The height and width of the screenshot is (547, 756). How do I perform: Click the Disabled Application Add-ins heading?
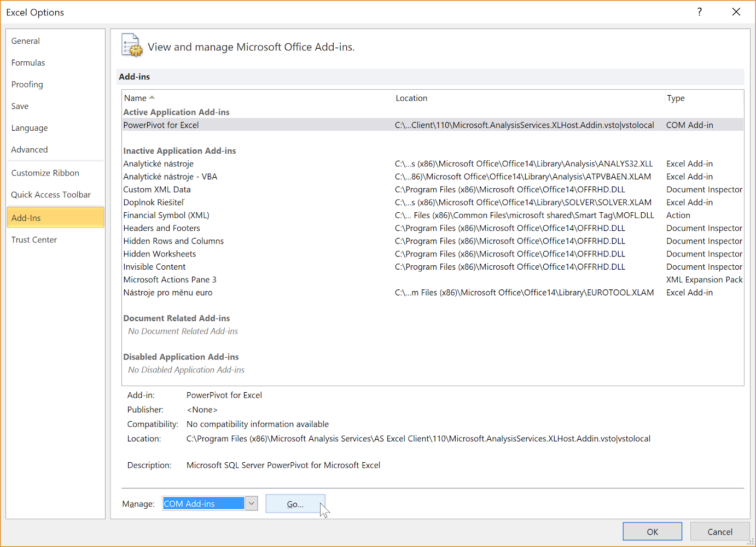pyautogui.click(x=181, y=357)
